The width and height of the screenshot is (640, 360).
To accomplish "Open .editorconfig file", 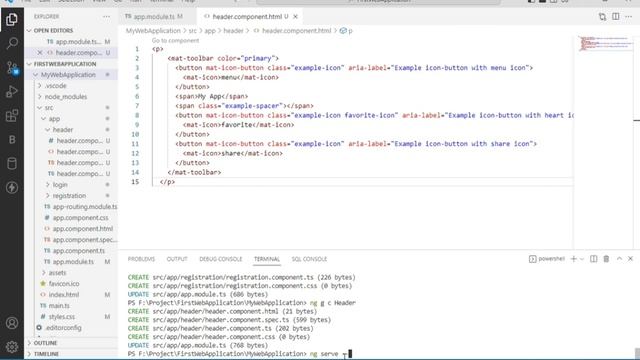I will [63, 328].
